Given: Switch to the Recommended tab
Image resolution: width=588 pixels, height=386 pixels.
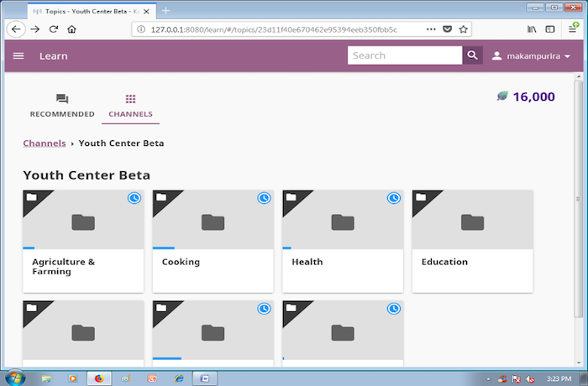Looking at the screenshot, I should (62, 106).
